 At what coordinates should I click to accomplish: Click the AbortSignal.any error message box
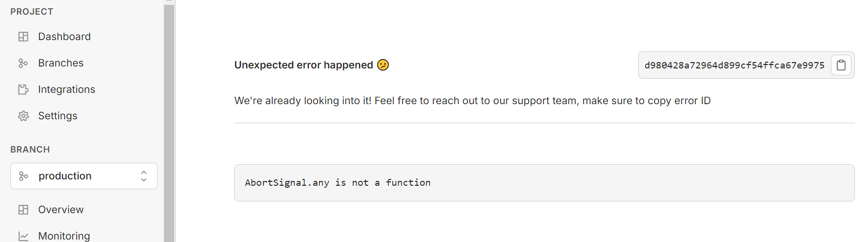pyautogui.click(x=544, y=183)
